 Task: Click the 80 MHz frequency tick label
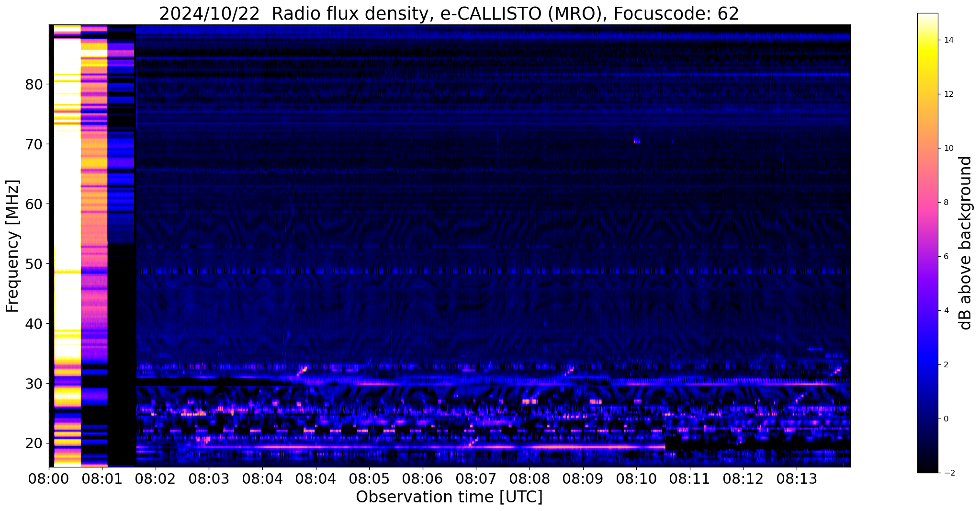34,85
